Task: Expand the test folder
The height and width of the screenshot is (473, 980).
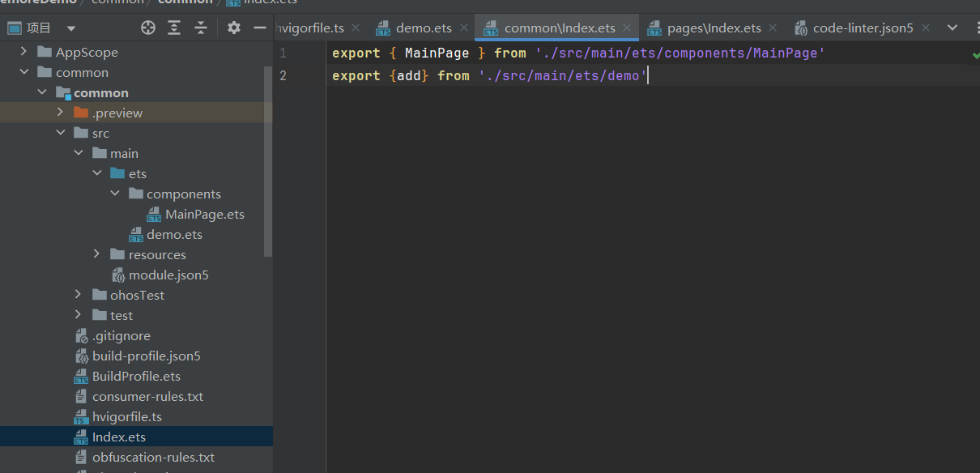Action: pyautogui.click(x=79, y=315)
